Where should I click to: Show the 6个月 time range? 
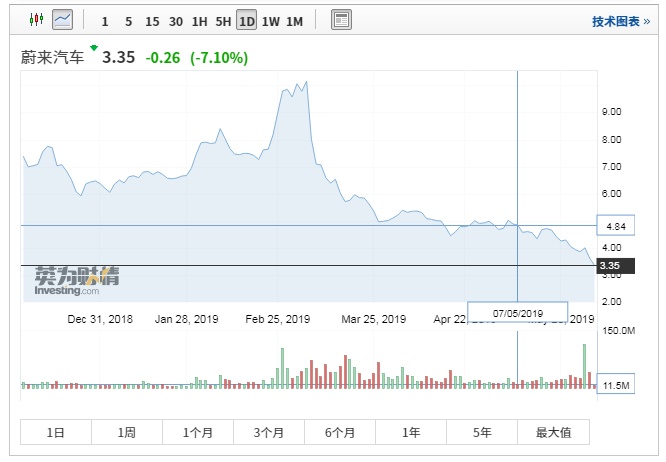pyautogui.click(x=340, y=432)
